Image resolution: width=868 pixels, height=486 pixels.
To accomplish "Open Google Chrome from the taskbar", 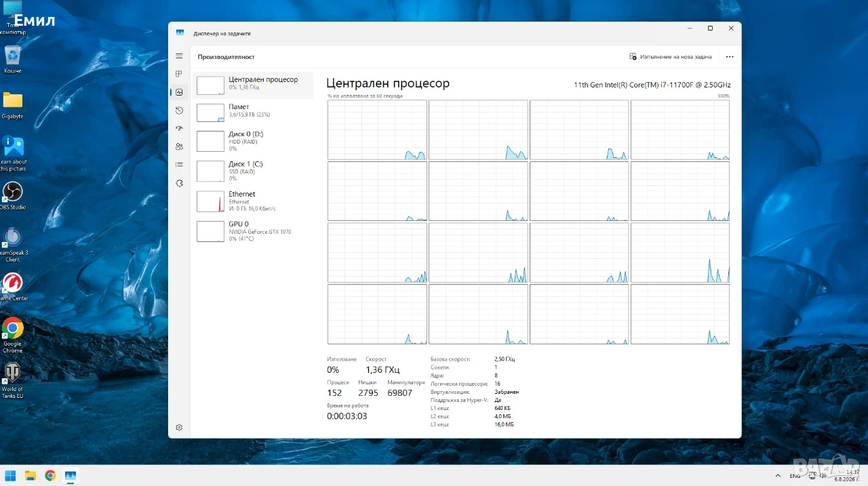I will [x=50, y=475].
